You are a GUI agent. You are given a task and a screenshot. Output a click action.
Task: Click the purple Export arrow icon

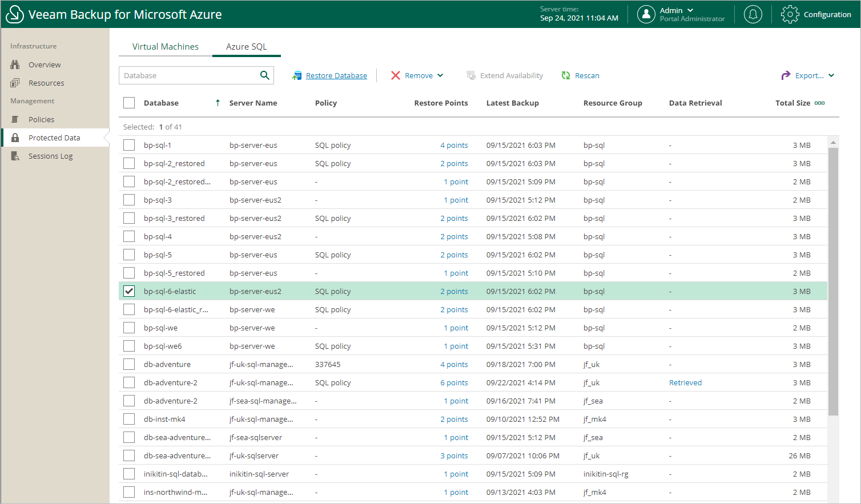[x=786, y=75]
